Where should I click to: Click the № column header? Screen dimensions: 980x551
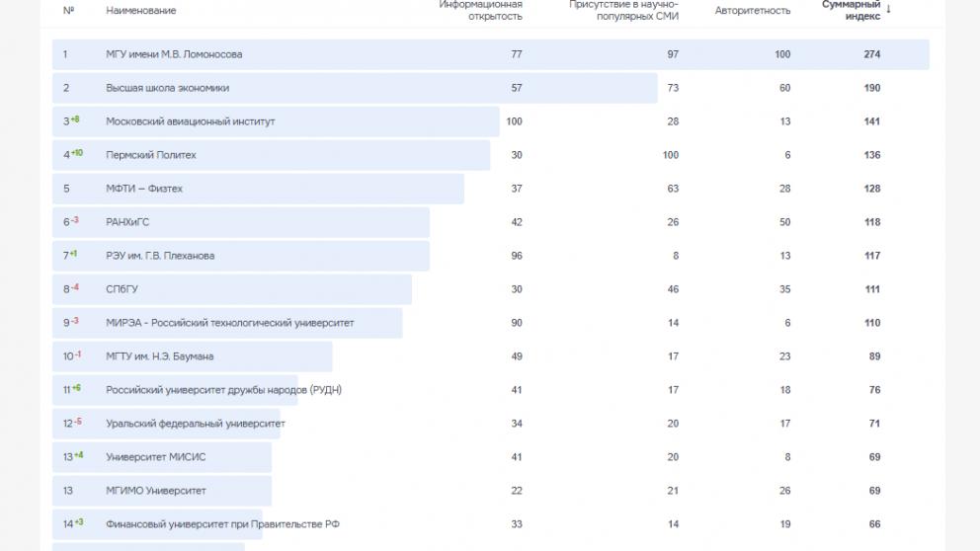coord(68,11)
